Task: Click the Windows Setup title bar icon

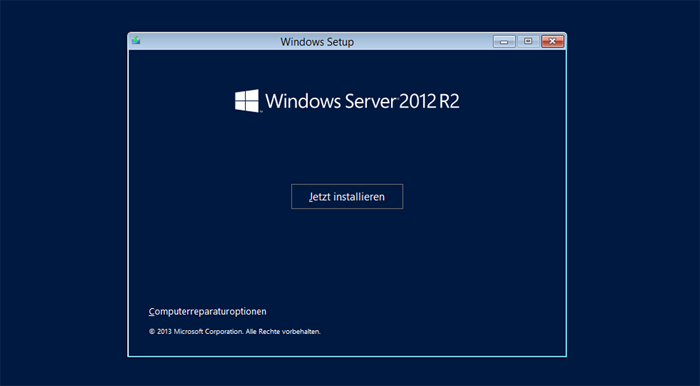Action: (136, 41)
